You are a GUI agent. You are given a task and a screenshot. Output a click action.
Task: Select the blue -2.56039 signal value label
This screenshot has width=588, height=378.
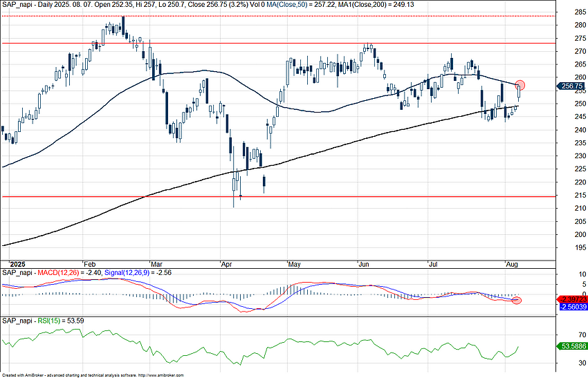(573, 307)
